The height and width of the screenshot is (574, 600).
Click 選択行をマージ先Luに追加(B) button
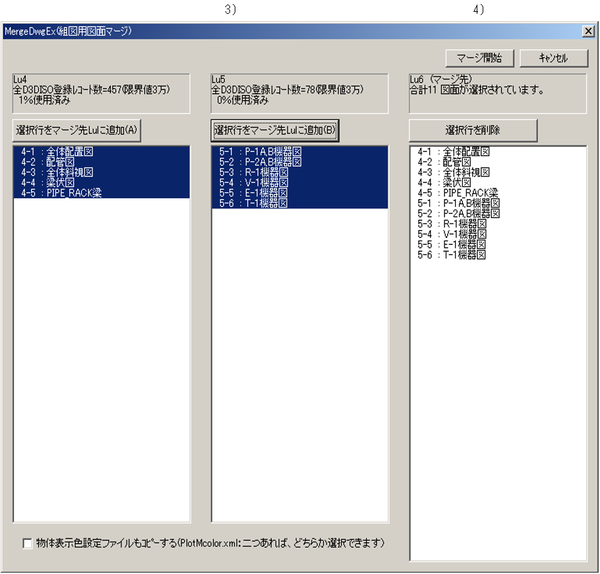(x=276, y=130)
